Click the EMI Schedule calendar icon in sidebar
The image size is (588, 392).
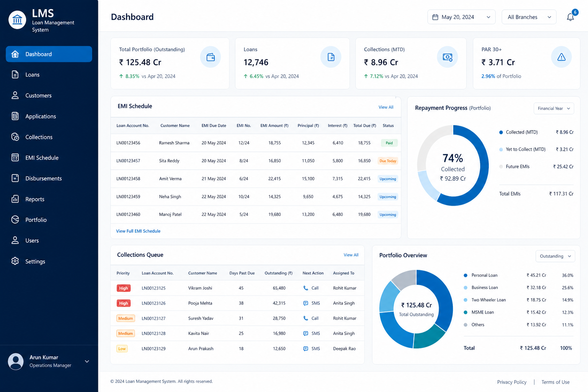point(15,157)
